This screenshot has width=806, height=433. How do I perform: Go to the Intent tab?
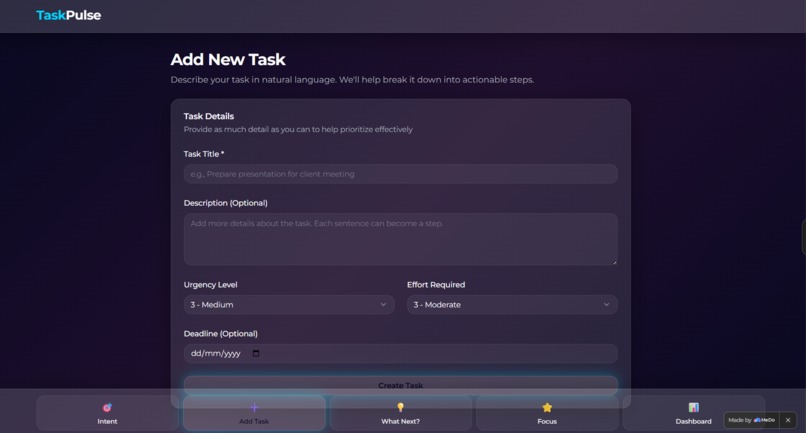tap(107, 413)
